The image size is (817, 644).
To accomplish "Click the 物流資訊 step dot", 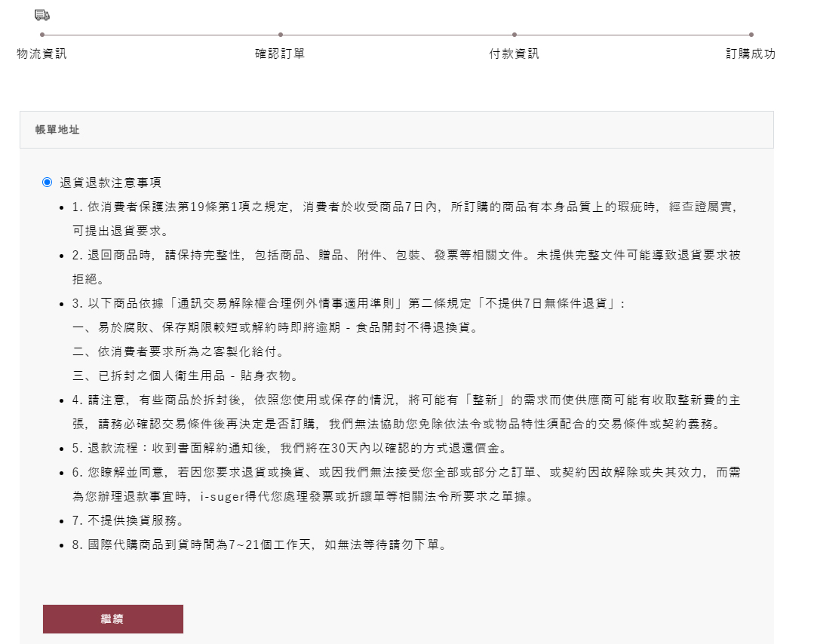I will [x=42, y=35].
